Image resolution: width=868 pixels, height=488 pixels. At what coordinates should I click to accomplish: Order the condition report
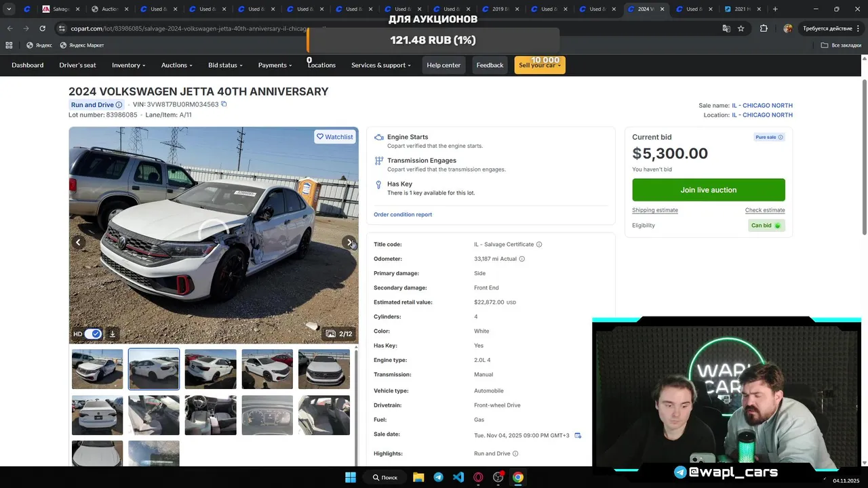point(403,215)
